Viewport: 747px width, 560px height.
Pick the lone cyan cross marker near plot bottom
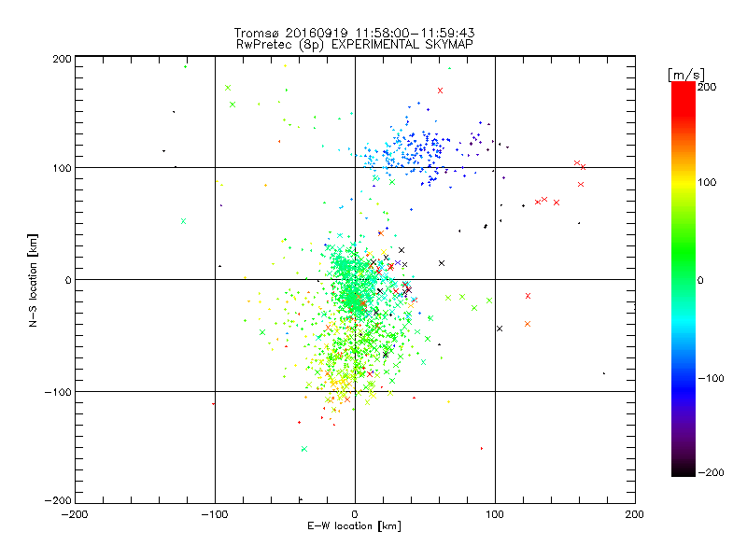[x=304, y=449]
